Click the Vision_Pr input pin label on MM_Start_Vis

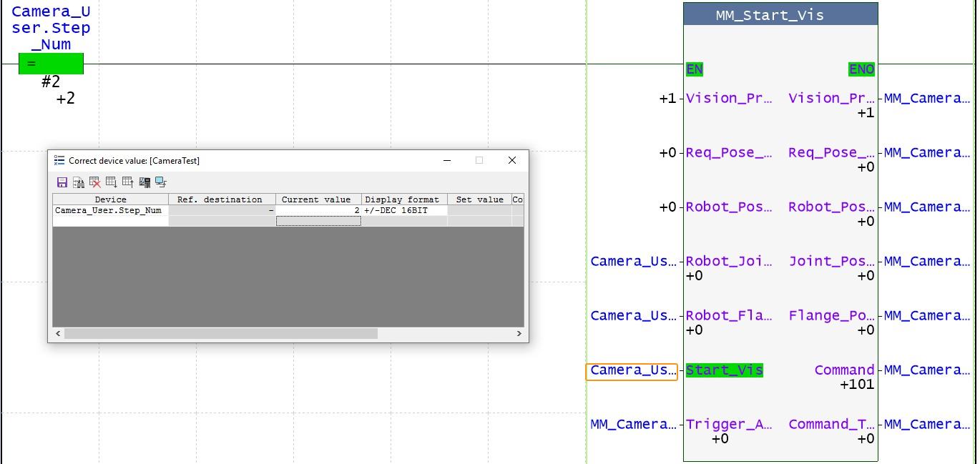(x=729, y=98)
